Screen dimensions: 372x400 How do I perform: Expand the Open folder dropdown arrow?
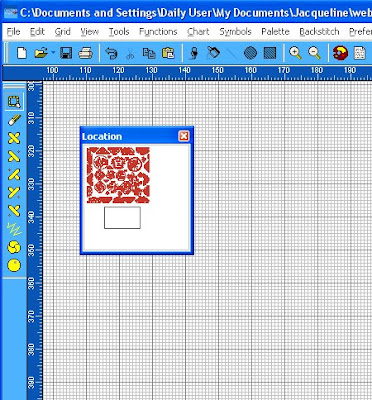coord(53,53)
